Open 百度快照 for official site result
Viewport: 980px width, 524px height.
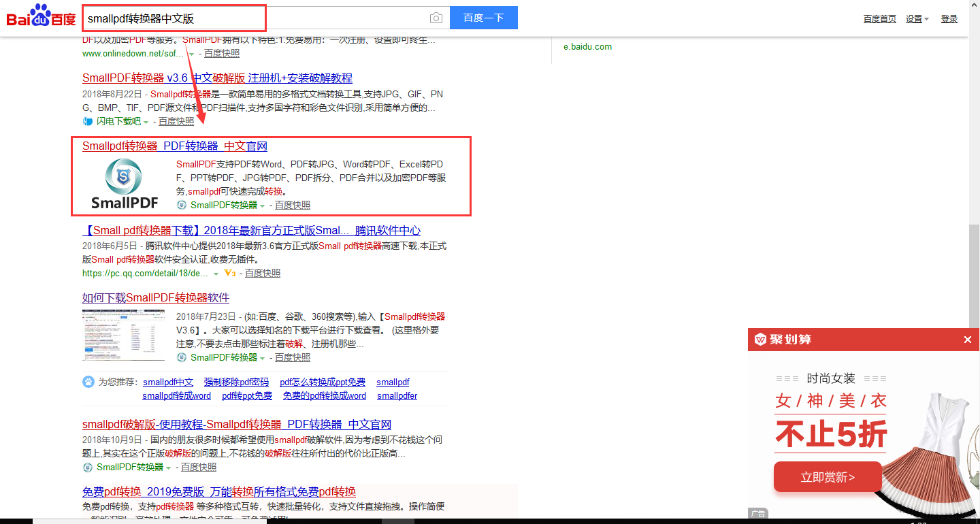(293, 205)
